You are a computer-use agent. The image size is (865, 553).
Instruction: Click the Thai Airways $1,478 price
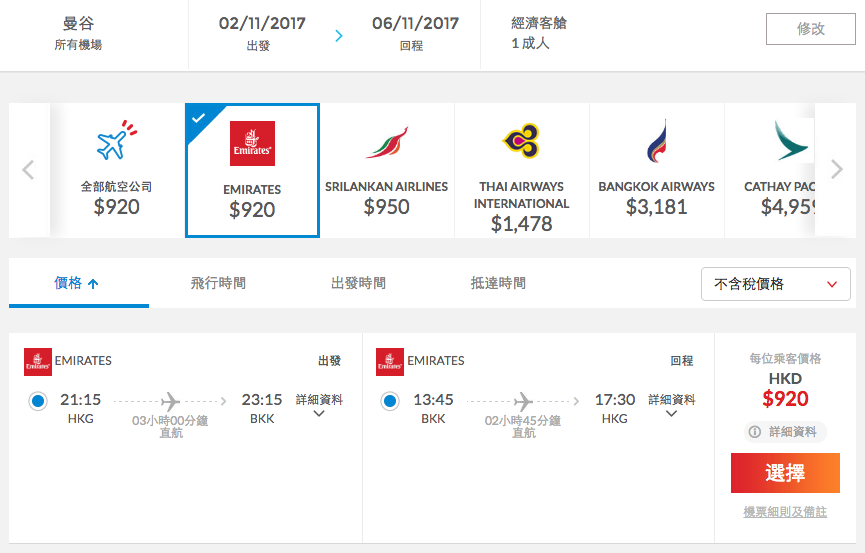(521, 224)
